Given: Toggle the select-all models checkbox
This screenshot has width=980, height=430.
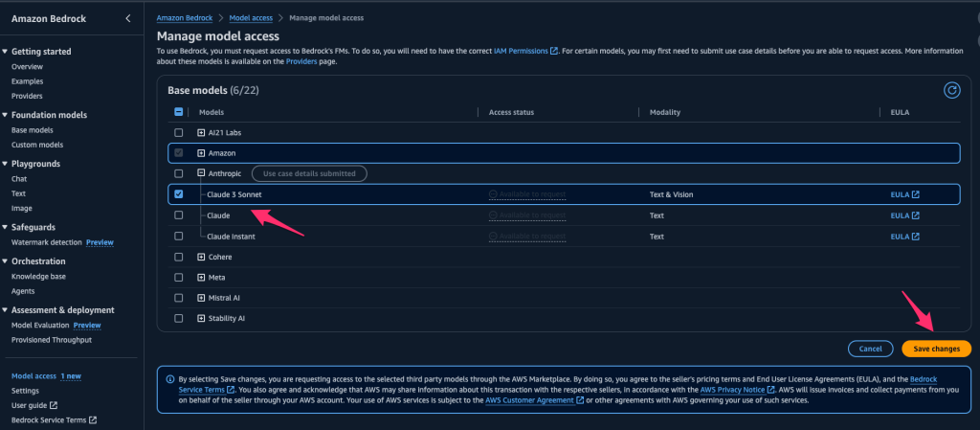Looking at the screenshot, I should point(179,112).
